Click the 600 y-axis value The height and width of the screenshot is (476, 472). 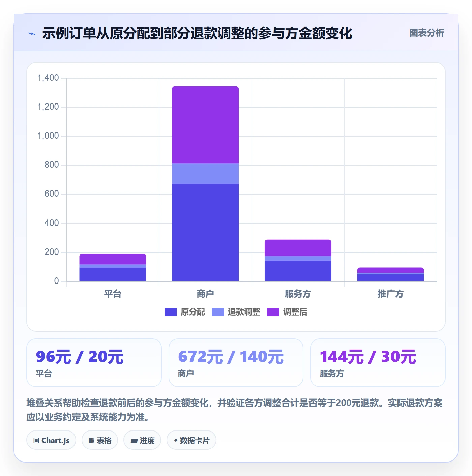tap(52, 194)
